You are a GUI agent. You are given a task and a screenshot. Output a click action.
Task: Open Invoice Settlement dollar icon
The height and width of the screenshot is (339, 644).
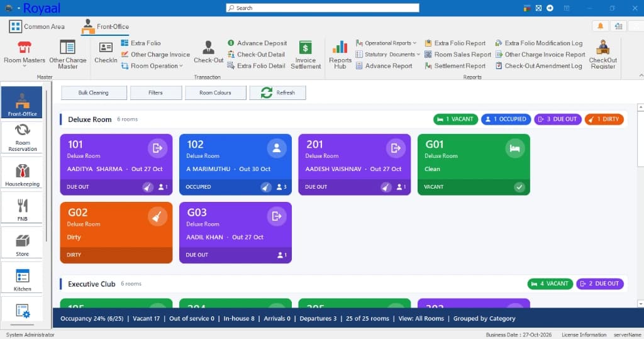tap(305, 47)
